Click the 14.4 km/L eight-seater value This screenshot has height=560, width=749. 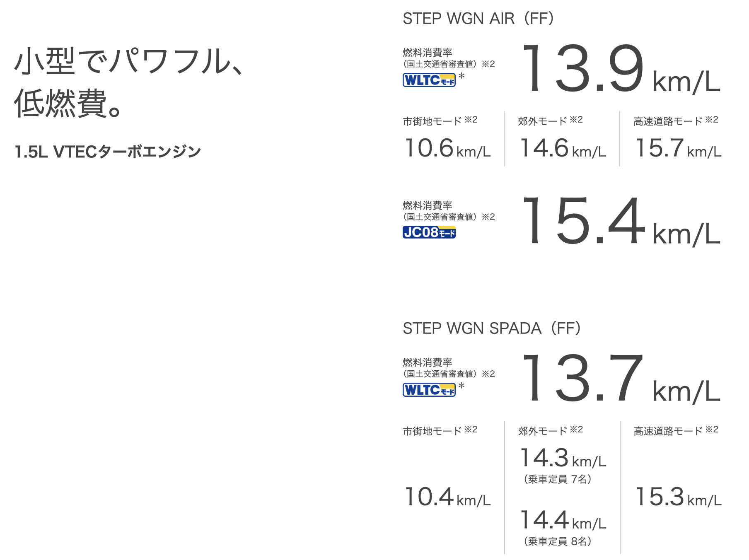(x=563, y=521)
